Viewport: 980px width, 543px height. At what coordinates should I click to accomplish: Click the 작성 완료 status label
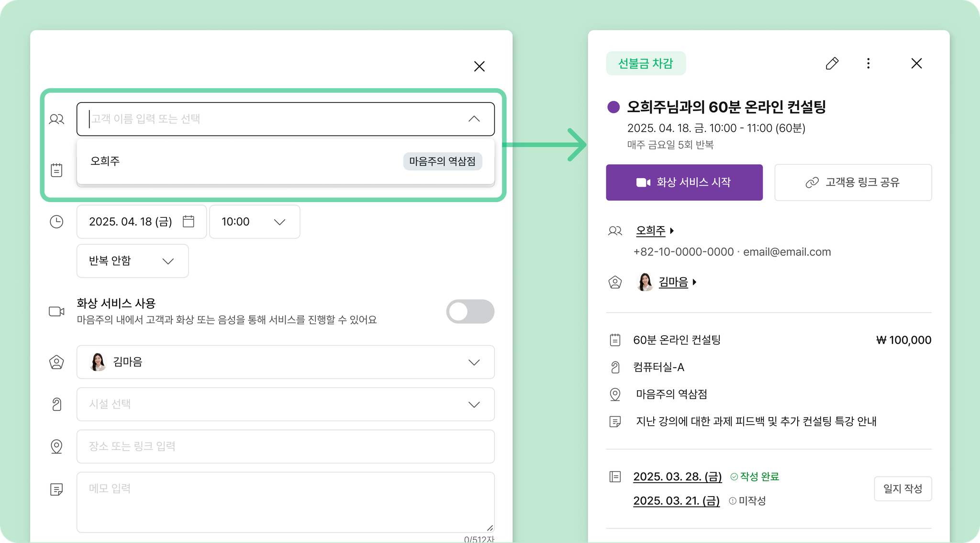(759, 477)
